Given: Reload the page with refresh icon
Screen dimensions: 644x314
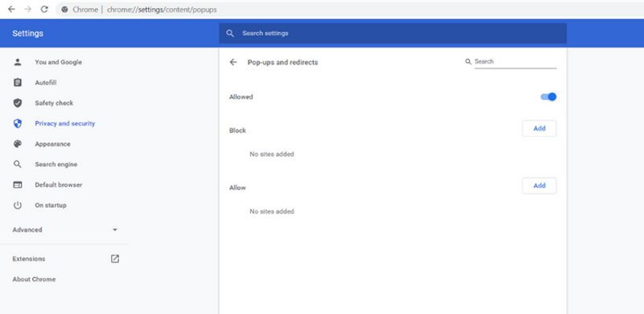Looking at the screenshot, I should pos(44,9).
